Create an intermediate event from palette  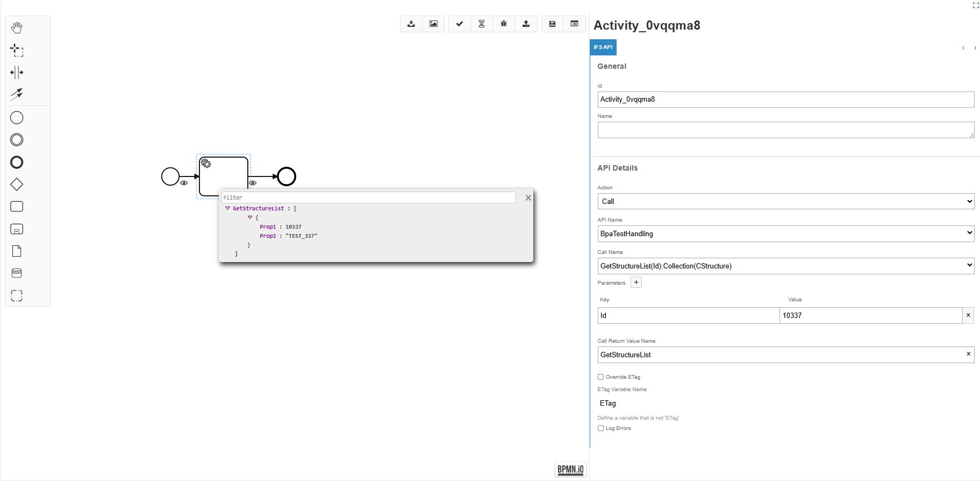point(17,140)
